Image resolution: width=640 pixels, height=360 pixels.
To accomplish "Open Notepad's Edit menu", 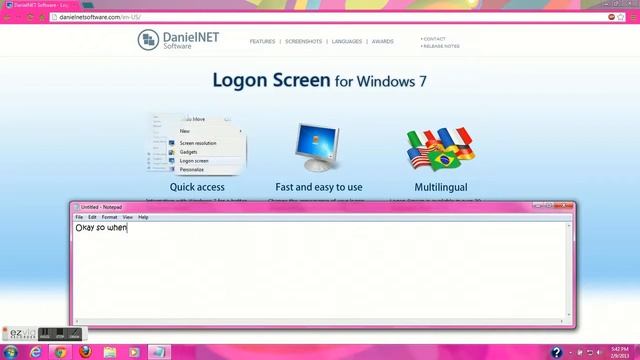I will (92, 218).
